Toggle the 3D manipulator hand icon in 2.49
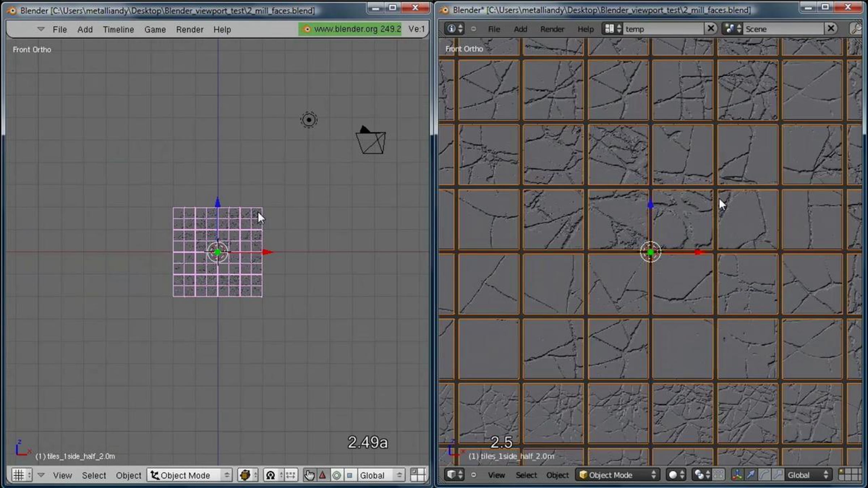Viewport: 868px width, 488px height. coord(309,475)
